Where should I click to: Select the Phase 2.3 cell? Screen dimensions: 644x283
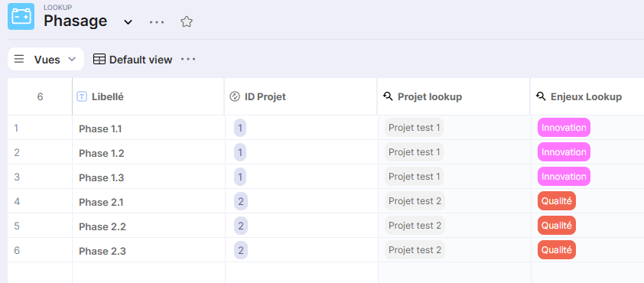(x=148, y=251)
